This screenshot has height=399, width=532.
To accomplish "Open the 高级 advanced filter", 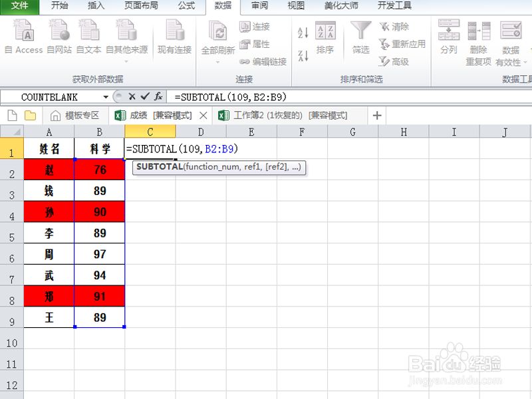I will (x=394, y=62).
